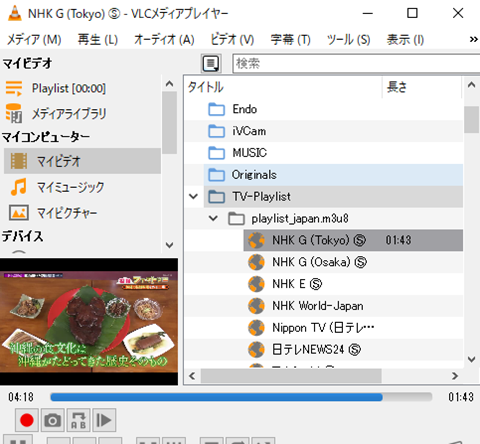480x444 pixels.
Task: Show hidden menus with the » chevron
Action: (x=473, y=40)
